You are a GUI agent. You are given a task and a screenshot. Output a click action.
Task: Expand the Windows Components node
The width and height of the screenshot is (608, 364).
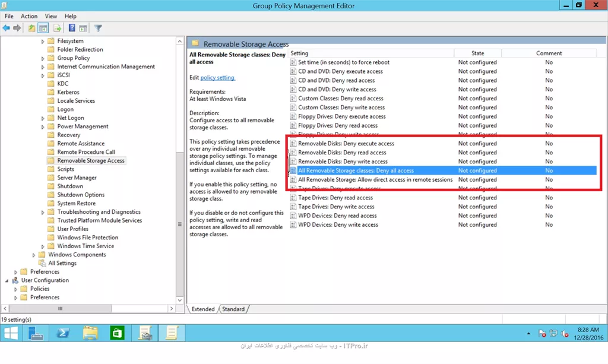(34, 255)
